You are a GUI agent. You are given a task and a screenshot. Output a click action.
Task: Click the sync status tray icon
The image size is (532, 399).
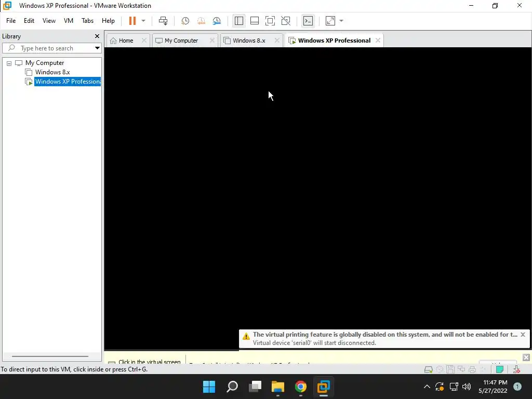(x=440, y=387)
